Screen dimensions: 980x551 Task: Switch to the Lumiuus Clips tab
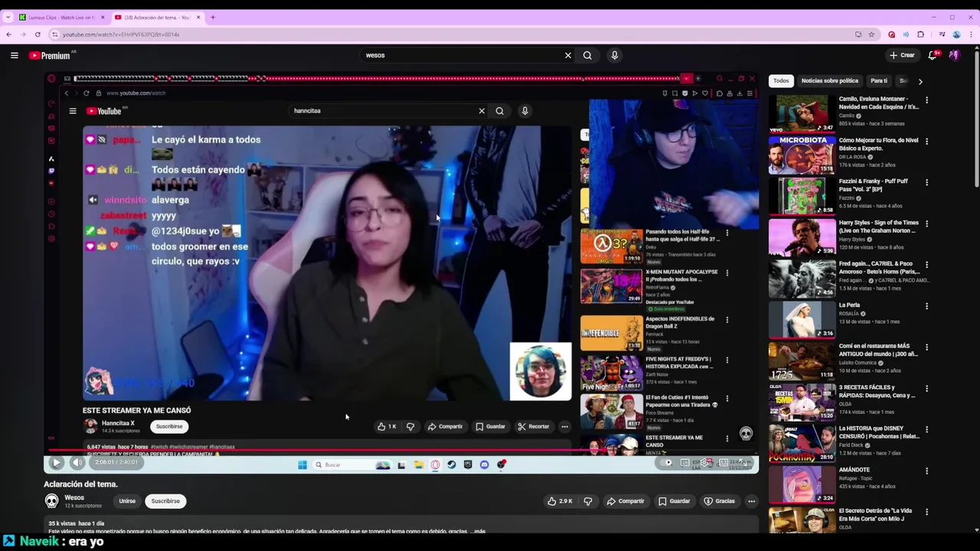coord(61,17)
